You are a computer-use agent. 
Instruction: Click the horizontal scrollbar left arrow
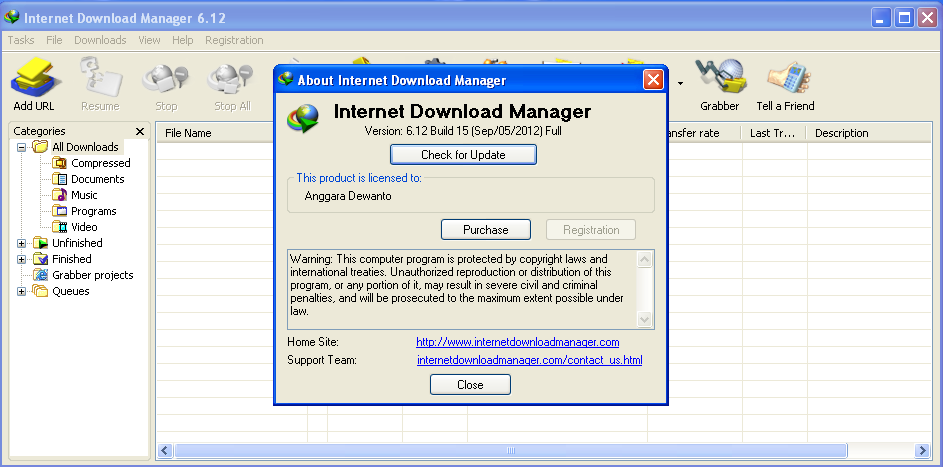(165, 450)
